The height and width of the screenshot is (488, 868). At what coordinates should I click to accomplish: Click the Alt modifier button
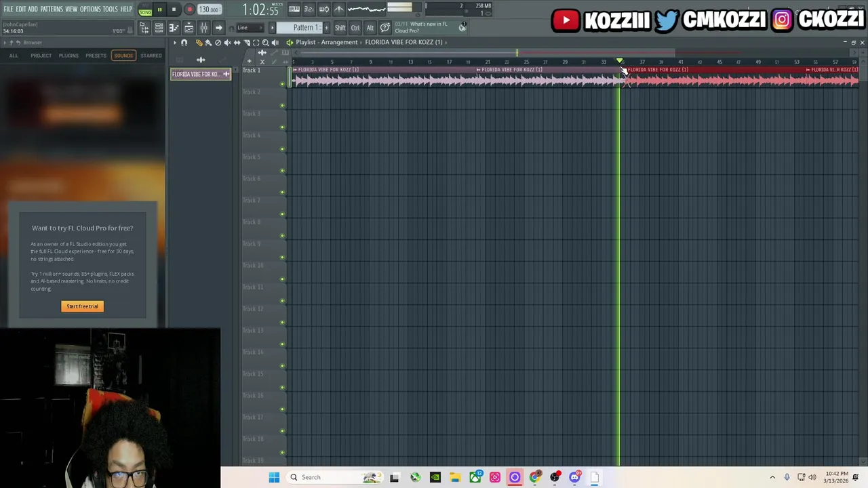370,28
